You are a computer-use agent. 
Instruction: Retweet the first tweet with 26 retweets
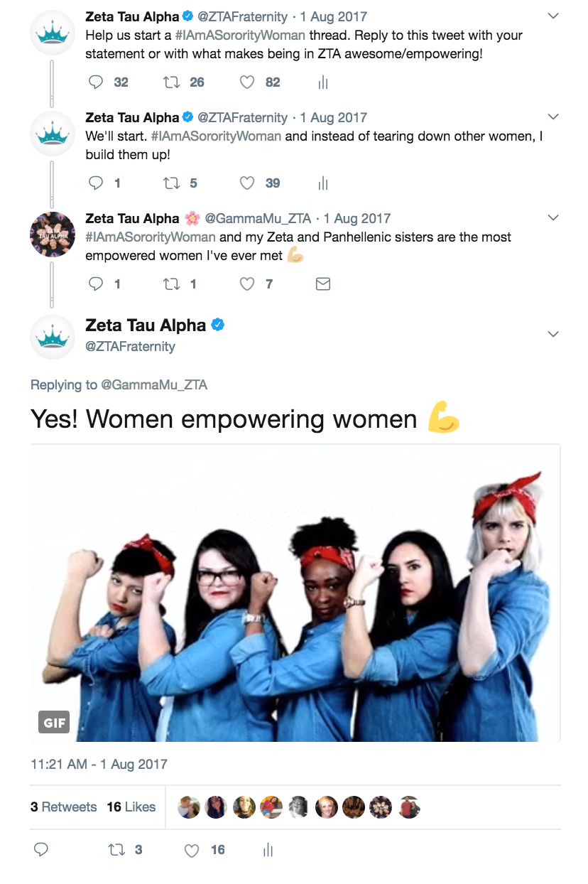point(171,82)
